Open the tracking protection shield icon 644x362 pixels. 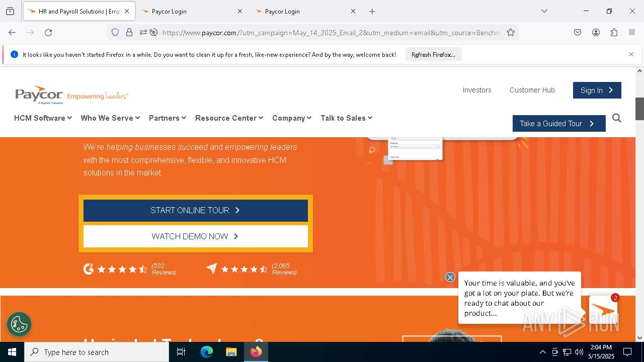click(115, 32)
